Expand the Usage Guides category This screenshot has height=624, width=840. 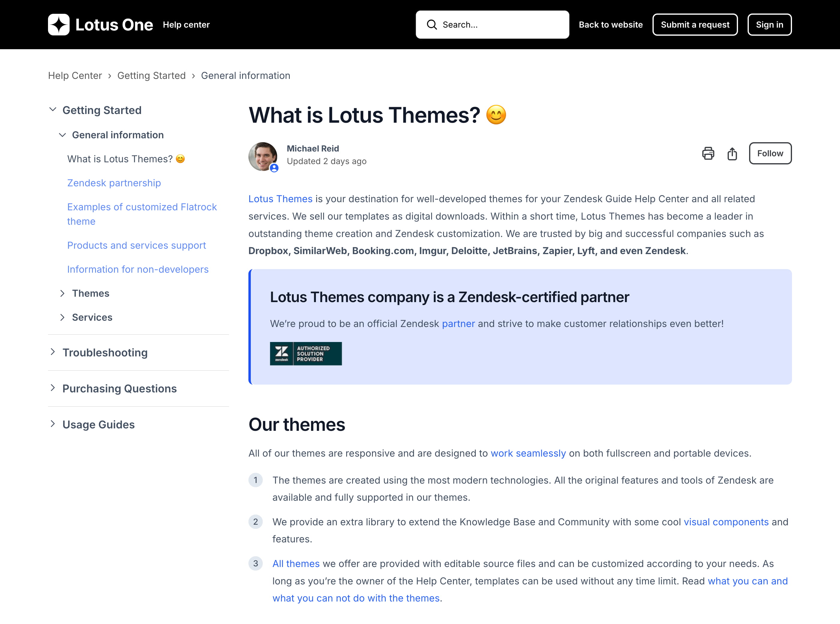click(53, 424)
